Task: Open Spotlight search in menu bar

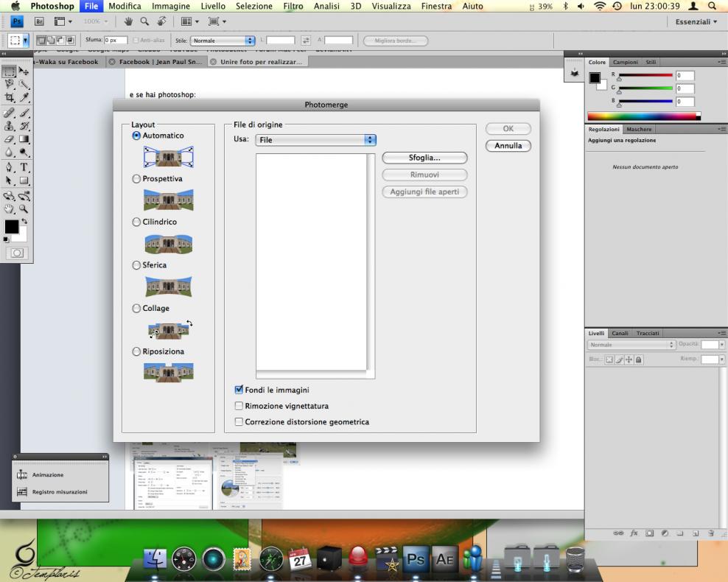Action: [713, 6]
